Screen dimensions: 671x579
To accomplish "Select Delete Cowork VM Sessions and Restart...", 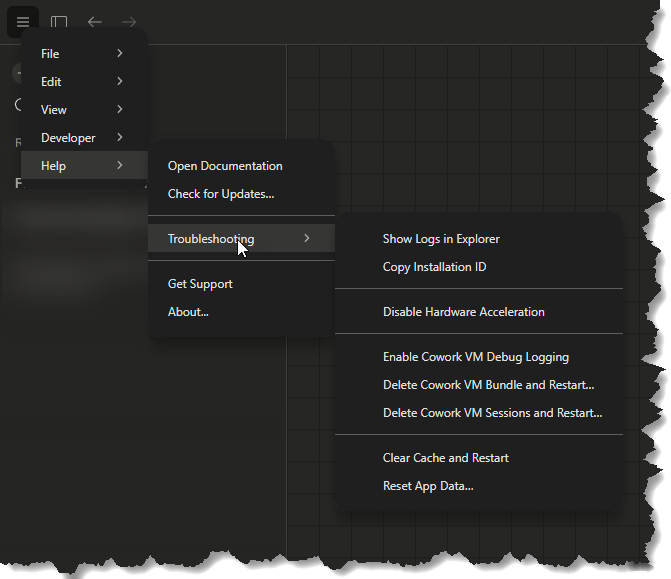I will coord(479,413).
